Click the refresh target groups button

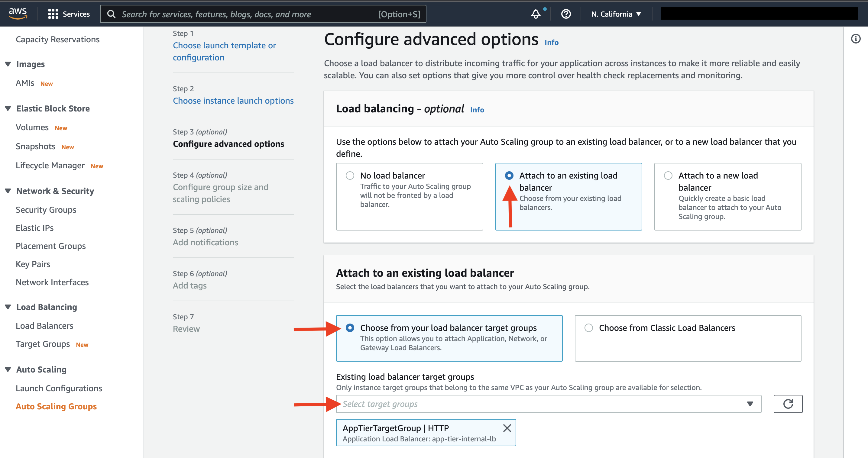788,403
